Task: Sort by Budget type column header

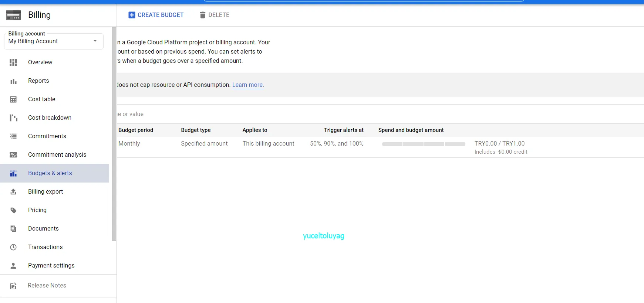Action: [196, 130]
